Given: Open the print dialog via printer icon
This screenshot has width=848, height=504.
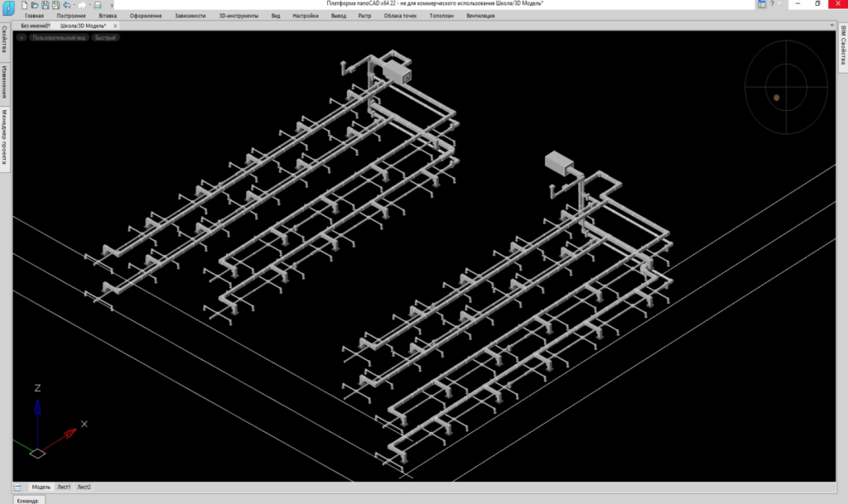Looking at the screenshot, I should tap(98, 6).
